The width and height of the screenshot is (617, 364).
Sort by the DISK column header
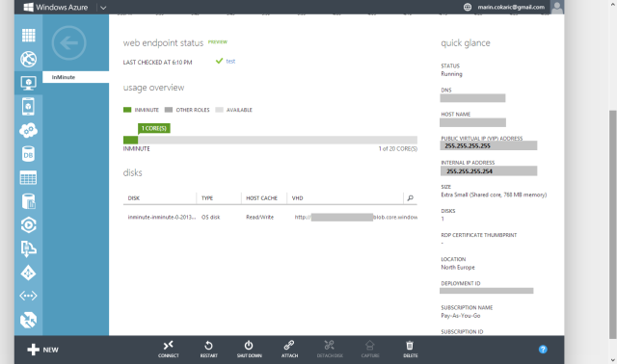[x=133, y=198]
